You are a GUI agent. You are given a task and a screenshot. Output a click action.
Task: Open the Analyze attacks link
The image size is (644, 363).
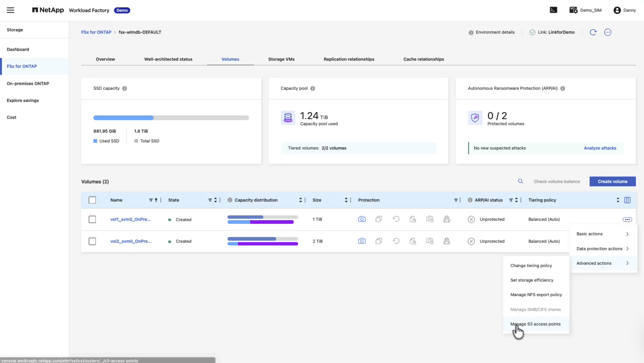click(x=600, y=148)
